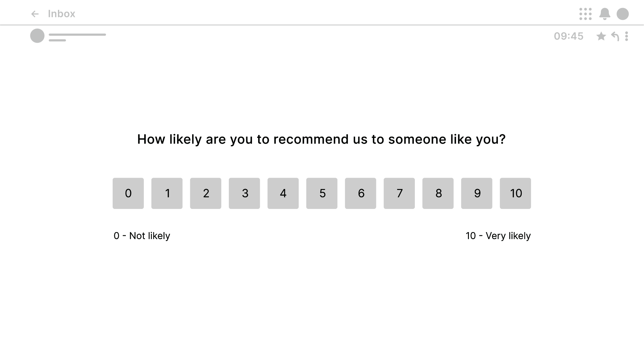
Task: Select score 6 box
Action: click(x=360, y=193)
